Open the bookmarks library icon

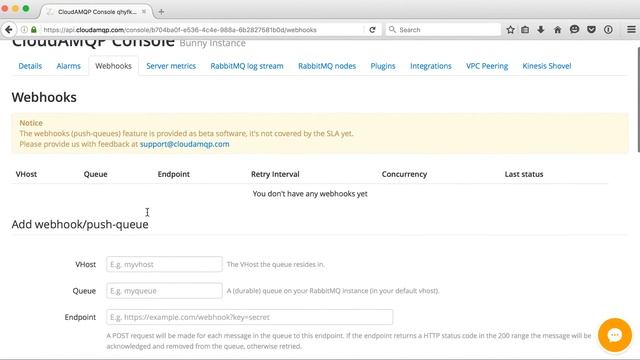[525, 30]
